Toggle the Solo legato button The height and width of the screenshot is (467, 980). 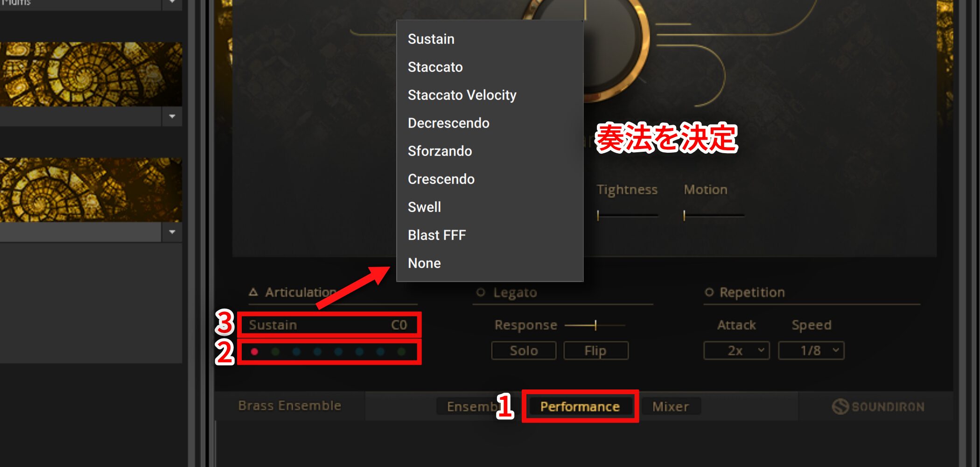tap(524, 350)
